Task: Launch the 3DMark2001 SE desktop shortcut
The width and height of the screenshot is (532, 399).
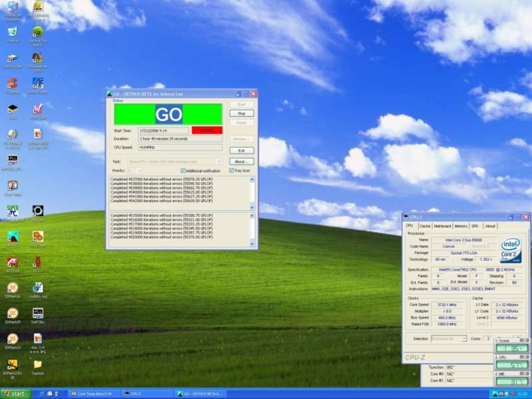Action: [13, 364]
